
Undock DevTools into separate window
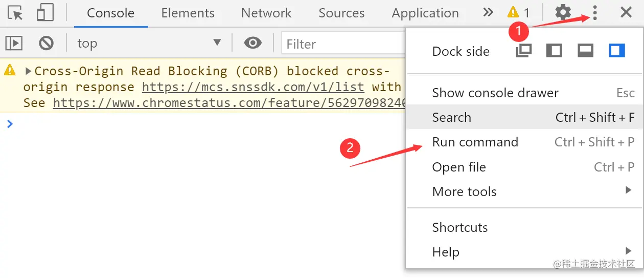(524, 51)
